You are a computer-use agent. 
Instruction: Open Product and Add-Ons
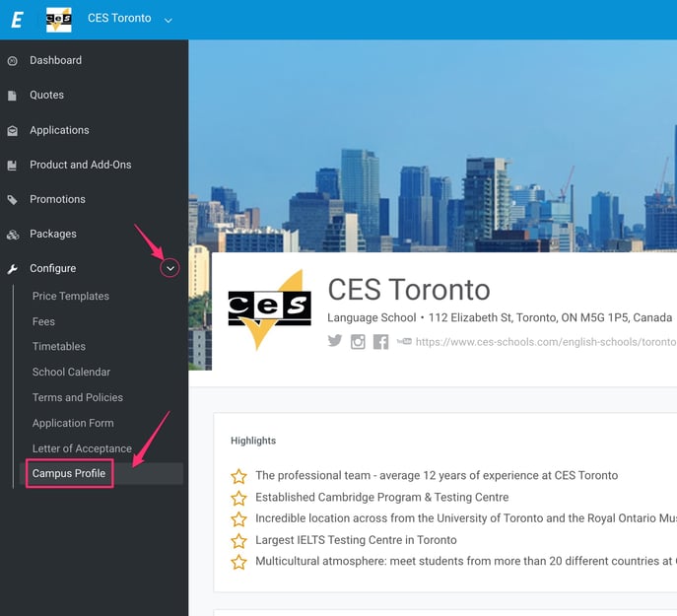click(80, 165)
